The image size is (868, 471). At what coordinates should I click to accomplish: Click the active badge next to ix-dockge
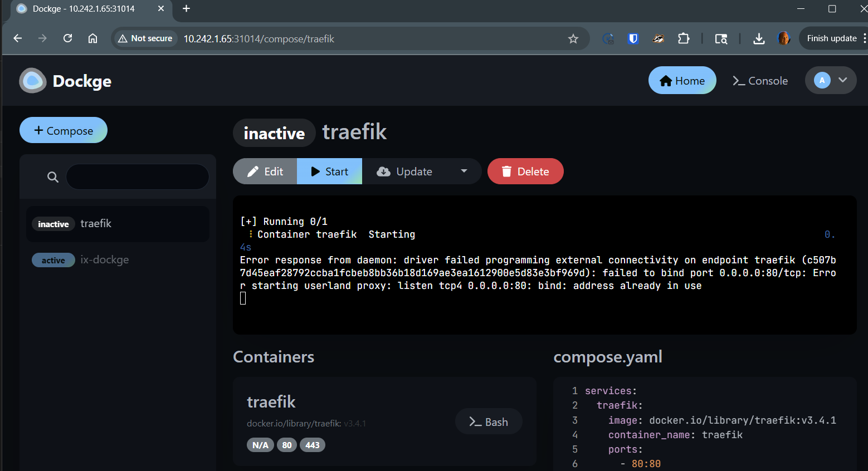[x=53, y=260]
